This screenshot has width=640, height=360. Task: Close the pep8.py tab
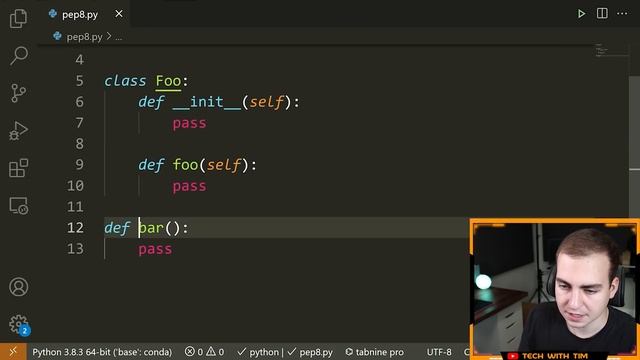point(119,14)
